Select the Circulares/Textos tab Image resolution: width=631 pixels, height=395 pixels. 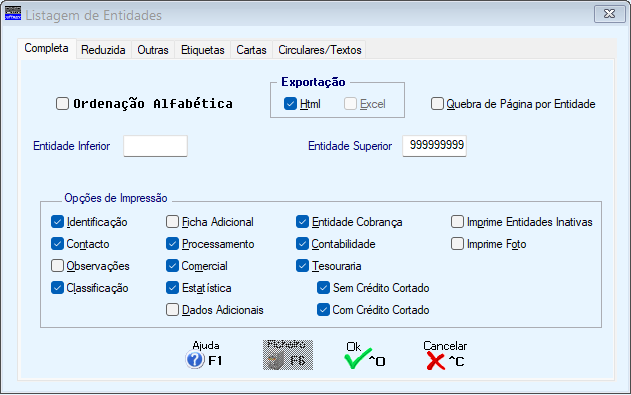coord(320,50)
